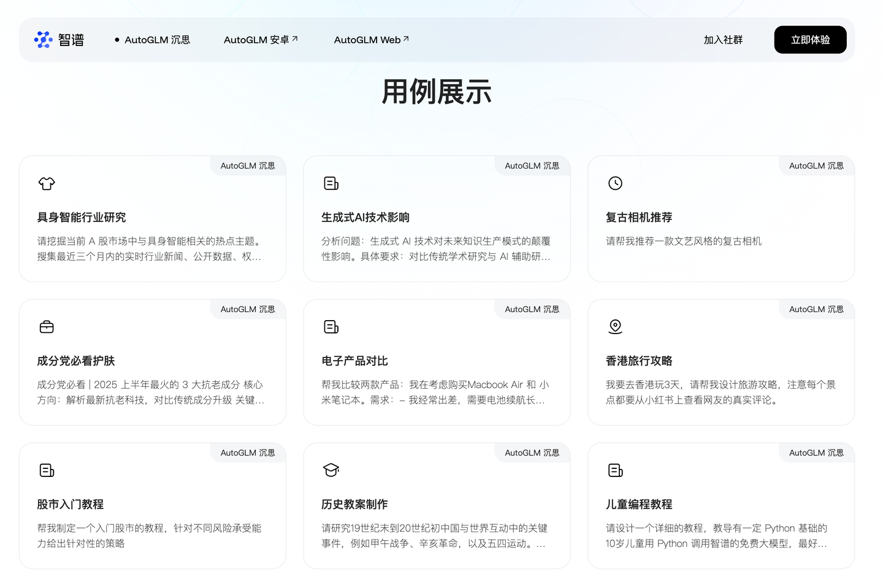Select the AutoGLM 沉思 menu item
Image resolution: width=883 pixels, height=588 pixels.
coord(157,39)
